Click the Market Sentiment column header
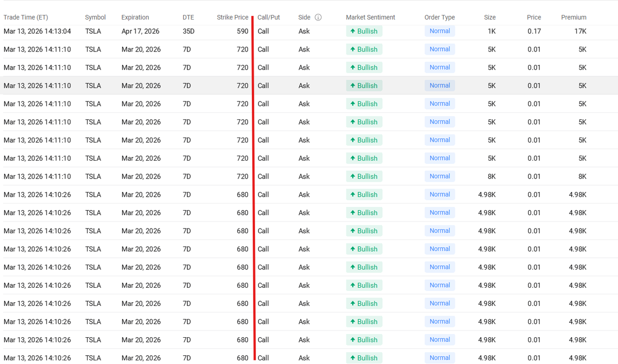Viewport: 618px width, 364px height. point(371,17)
